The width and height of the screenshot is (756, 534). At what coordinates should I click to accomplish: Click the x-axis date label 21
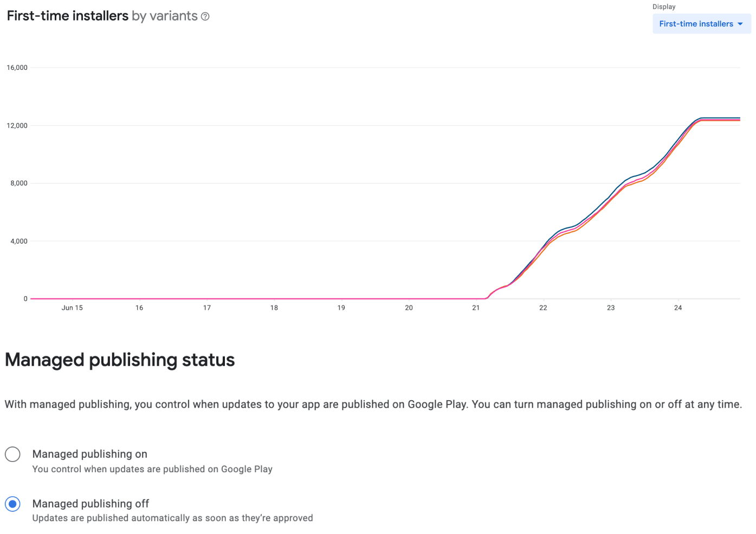tap(476, 308)
